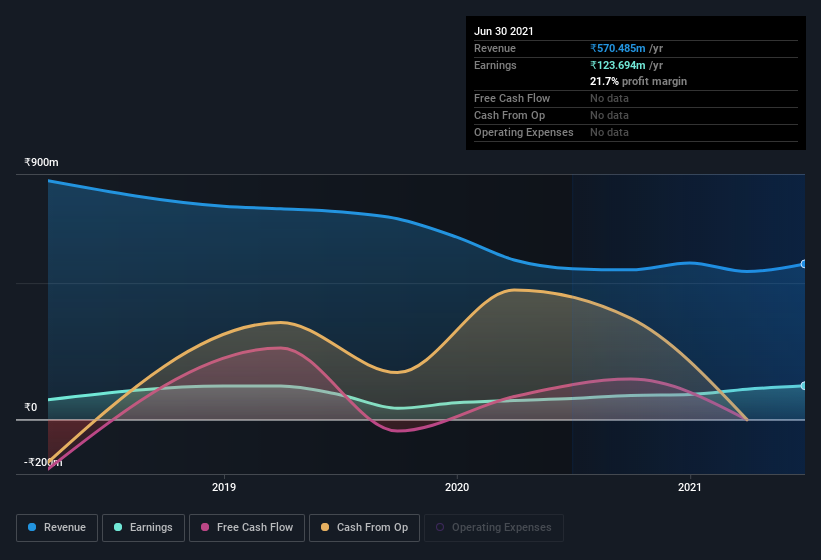
Task: Toggle the Free Cash Flow legend series
Action: tap(247, 528)
